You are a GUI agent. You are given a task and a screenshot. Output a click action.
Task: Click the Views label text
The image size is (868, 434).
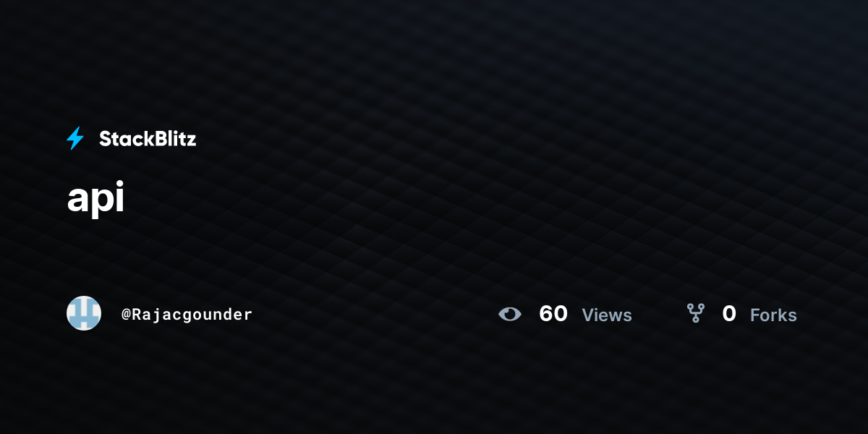pyautogui.click(x=607, y=315)
